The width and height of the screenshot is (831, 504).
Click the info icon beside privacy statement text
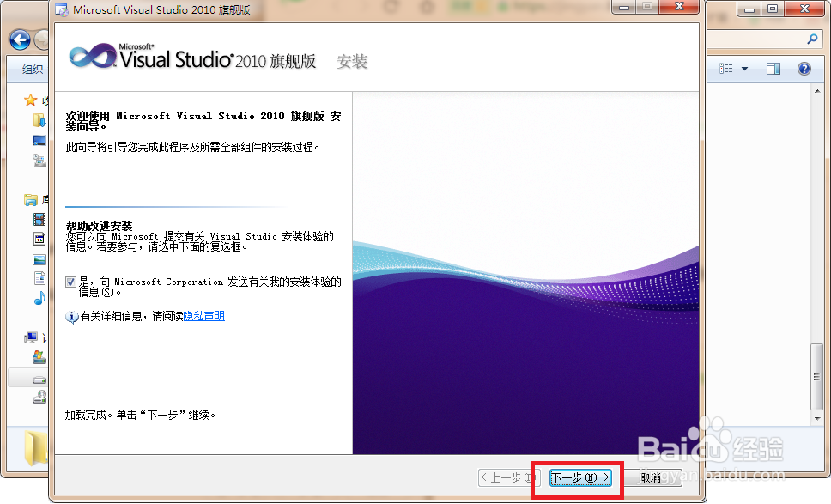tap(71, 317)
